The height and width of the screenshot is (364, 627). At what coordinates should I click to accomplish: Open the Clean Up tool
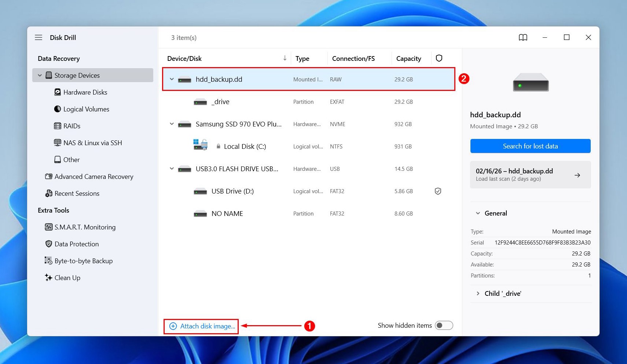[x=67, y=277]
